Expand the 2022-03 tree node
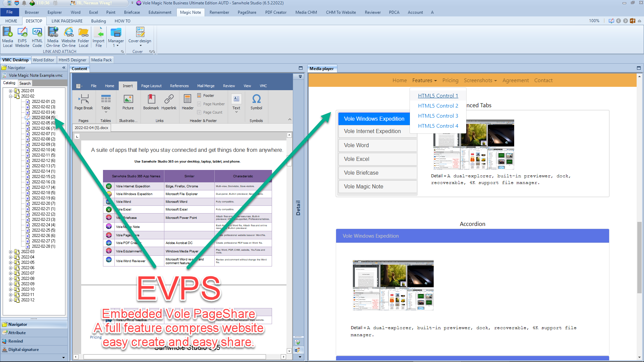Screen dimensions: 644x362 (11, 252)
